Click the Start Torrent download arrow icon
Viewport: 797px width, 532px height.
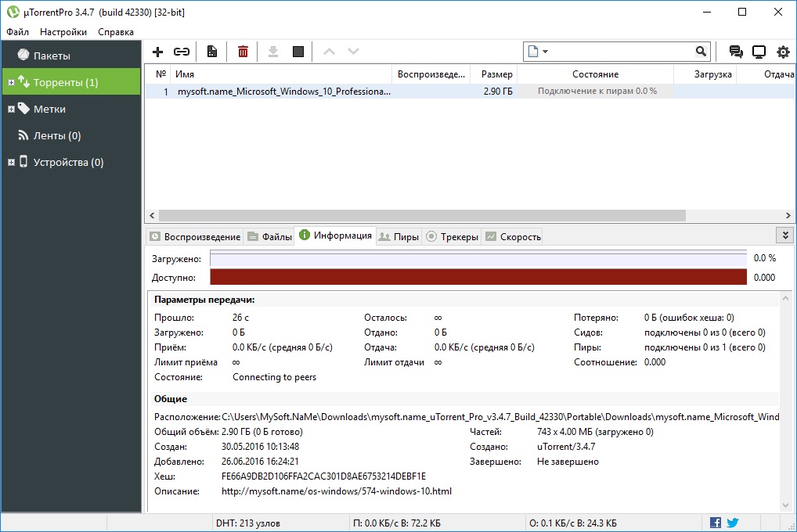pyautogui.click(x=273, y=52)
